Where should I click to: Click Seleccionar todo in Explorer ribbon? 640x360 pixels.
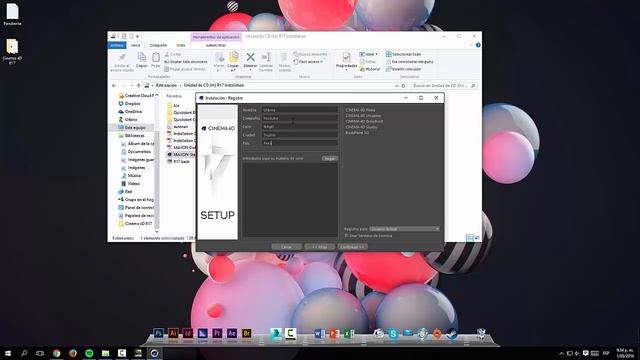coord(403,54)
